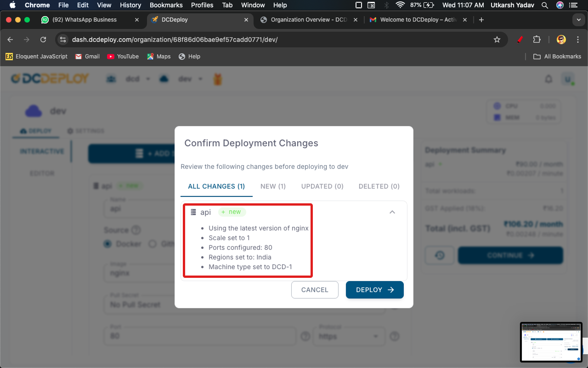
Task: Switch to NEW (1) tab
Action: point(273,186)
